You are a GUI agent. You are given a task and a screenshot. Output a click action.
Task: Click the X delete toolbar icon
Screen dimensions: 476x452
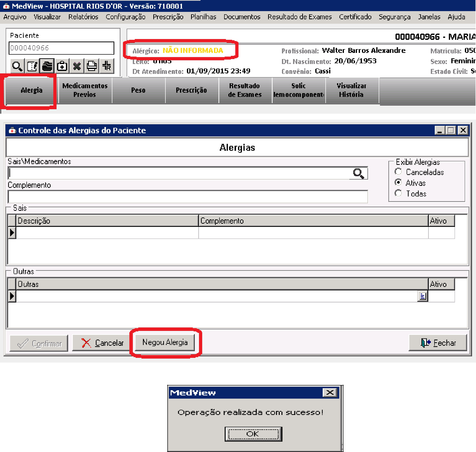tap(77, 66)
